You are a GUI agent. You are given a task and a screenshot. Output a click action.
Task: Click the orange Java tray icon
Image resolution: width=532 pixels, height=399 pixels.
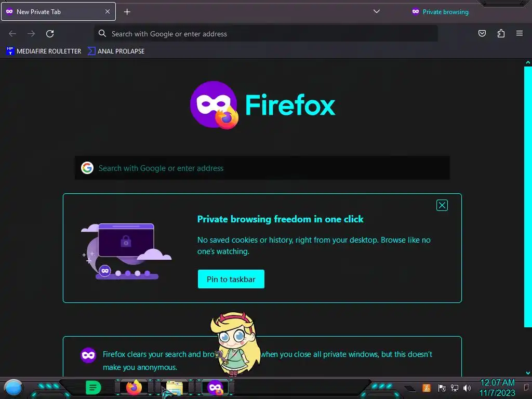pyautogui.click(x=427, y=388)
